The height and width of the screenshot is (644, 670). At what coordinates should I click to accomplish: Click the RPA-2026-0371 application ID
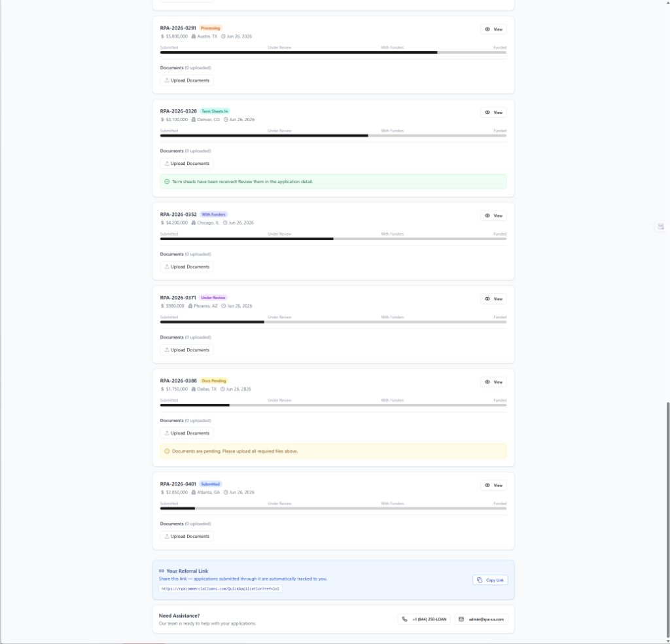tap(178, 298)
